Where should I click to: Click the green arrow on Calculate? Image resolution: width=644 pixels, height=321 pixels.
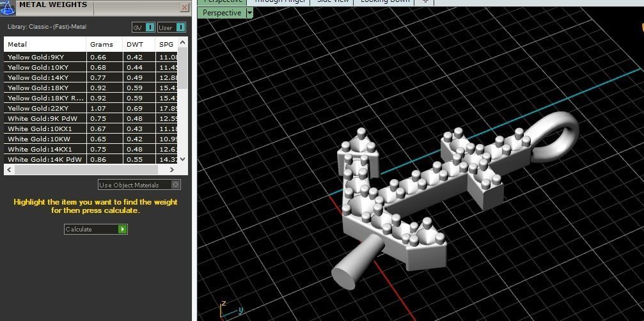[x=122, y=229]
